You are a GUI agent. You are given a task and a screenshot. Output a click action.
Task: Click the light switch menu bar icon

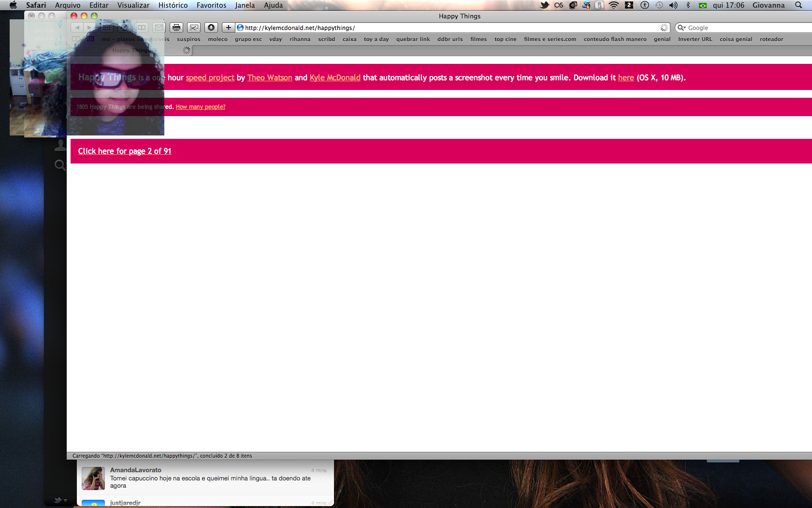point(599,5)
